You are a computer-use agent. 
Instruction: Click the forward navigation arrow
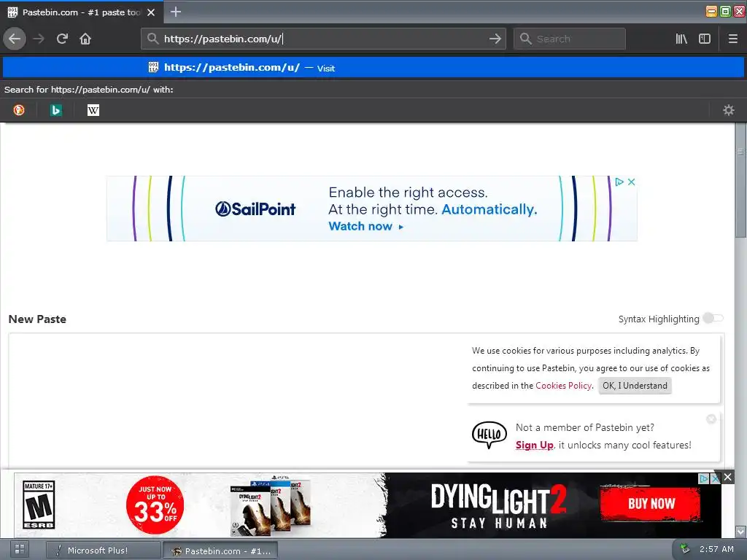[39, 39]
